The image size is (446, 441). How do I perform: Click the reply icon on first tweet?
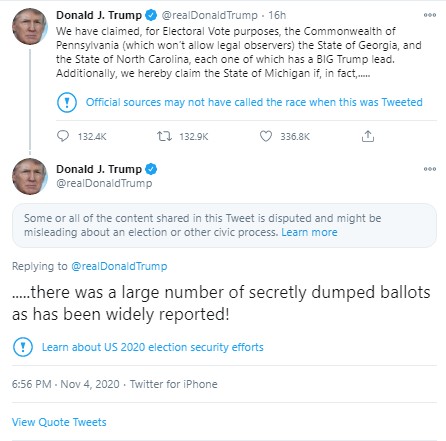tap(63, 136)
